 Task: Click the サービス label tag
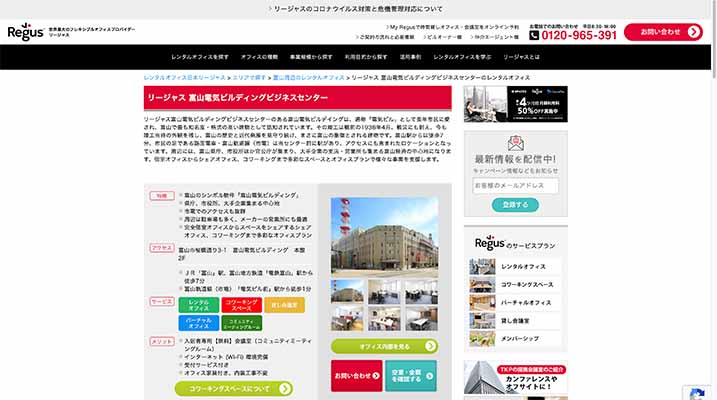point(162,301)
